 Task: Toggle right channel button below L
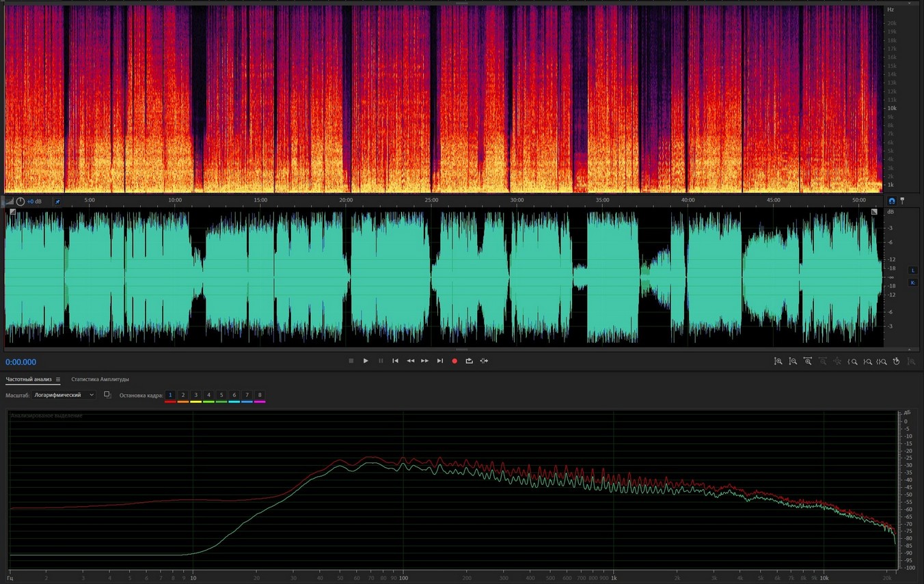912,283
